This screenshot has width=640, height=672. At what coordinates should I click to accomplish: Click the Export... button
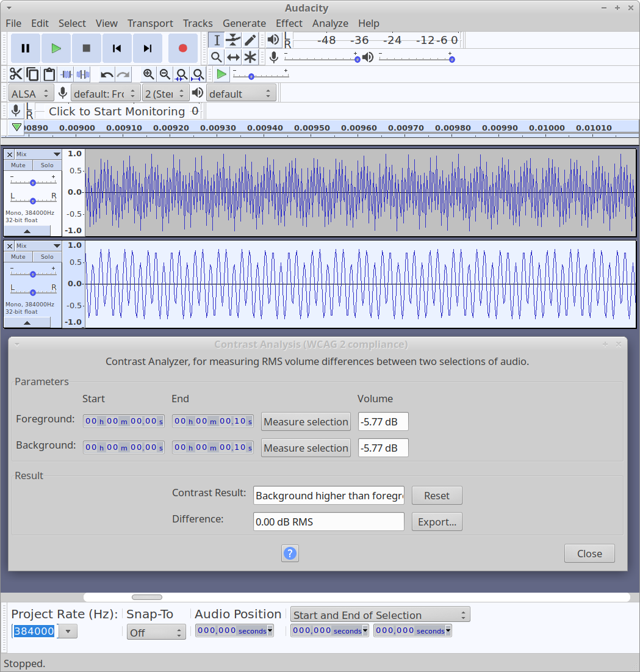pos(437,522)
